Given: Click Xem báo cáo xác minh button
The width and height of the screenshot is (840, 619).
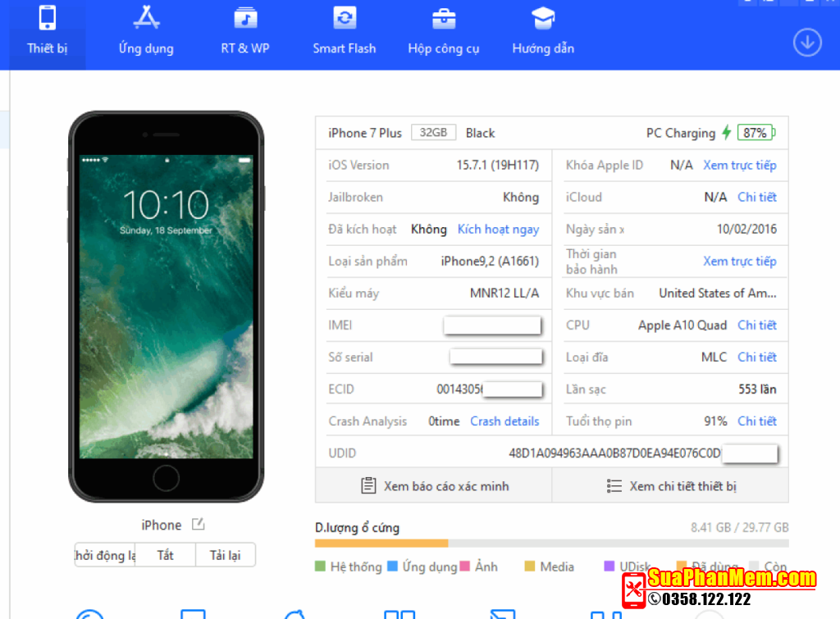Looking at the screenshot, I should (x=434, y=486).
